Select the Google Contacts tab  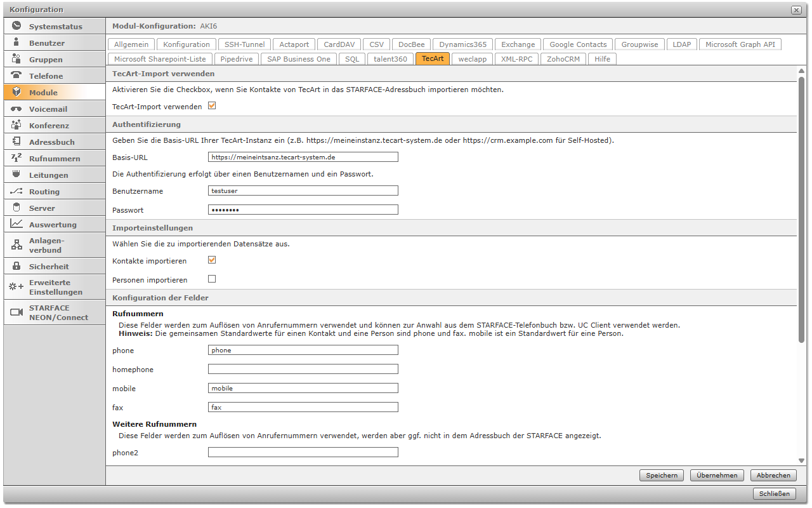click(x=578, y=44)
